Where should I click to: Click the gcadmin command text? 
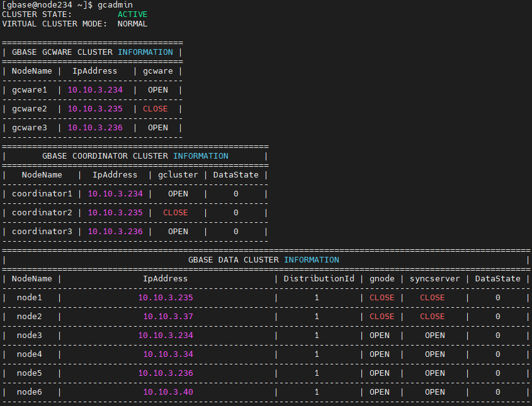point(115,5)
